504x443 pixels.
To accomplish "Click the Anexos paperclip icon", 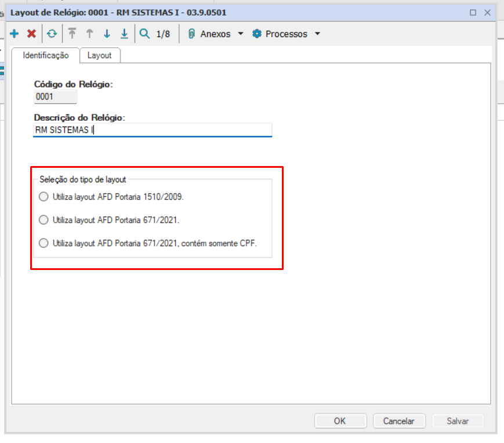I will tap(191, 34).
